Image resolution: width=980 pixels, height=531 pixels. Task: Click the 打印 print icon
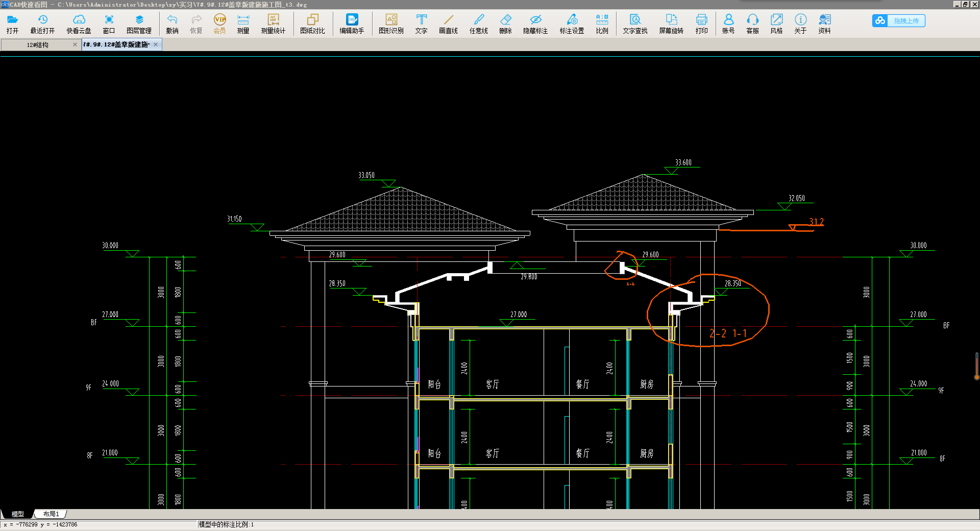pyautogui.click(x=701, y=24)
